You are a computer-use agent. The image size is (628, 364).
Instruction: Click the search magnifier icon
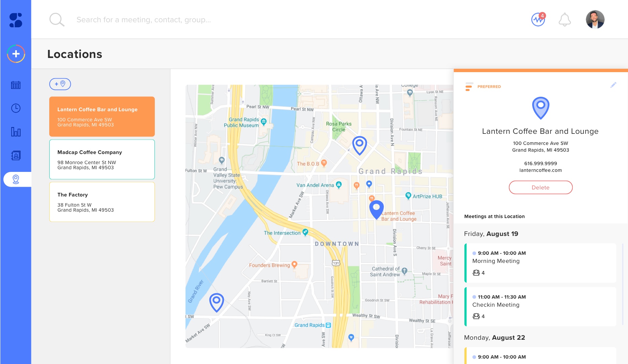point(57,20)
